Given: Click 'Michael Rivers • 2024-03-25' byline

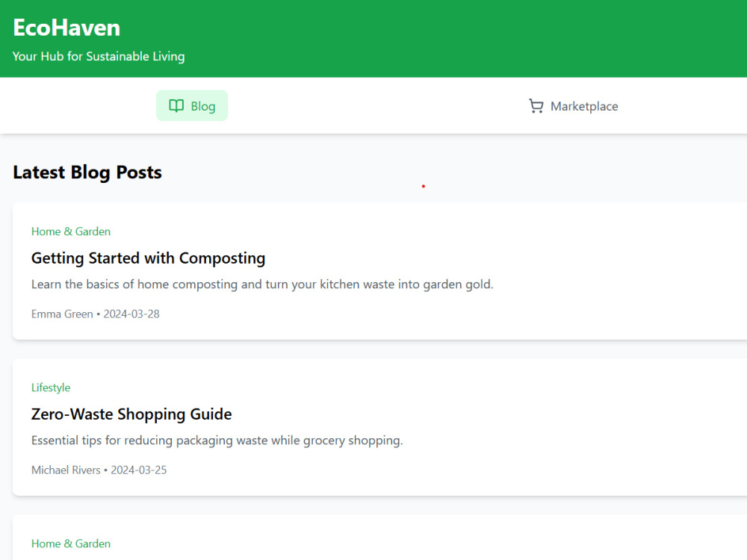Looking at the screenshot, I should point(99,470).
